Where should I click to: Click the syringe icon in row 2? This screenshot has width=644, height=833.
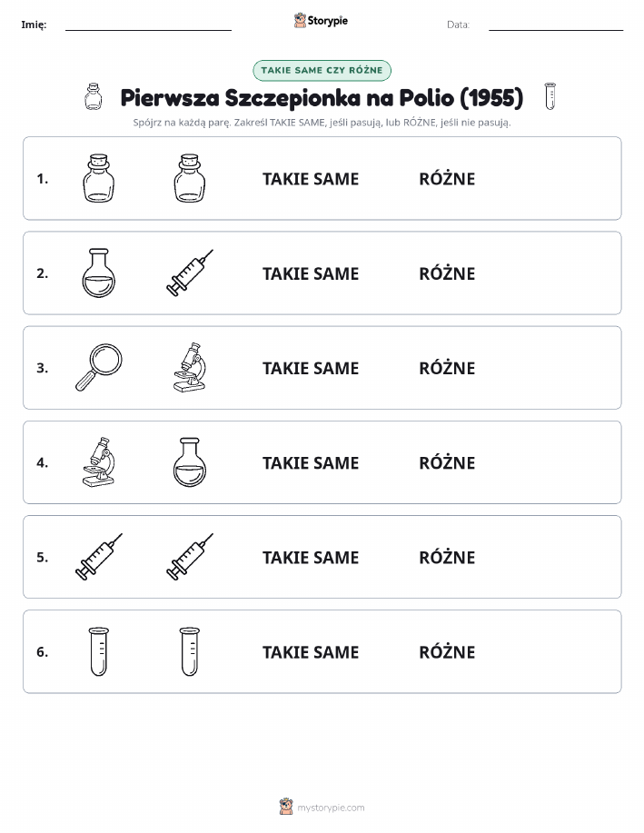(x=190, y=273)
